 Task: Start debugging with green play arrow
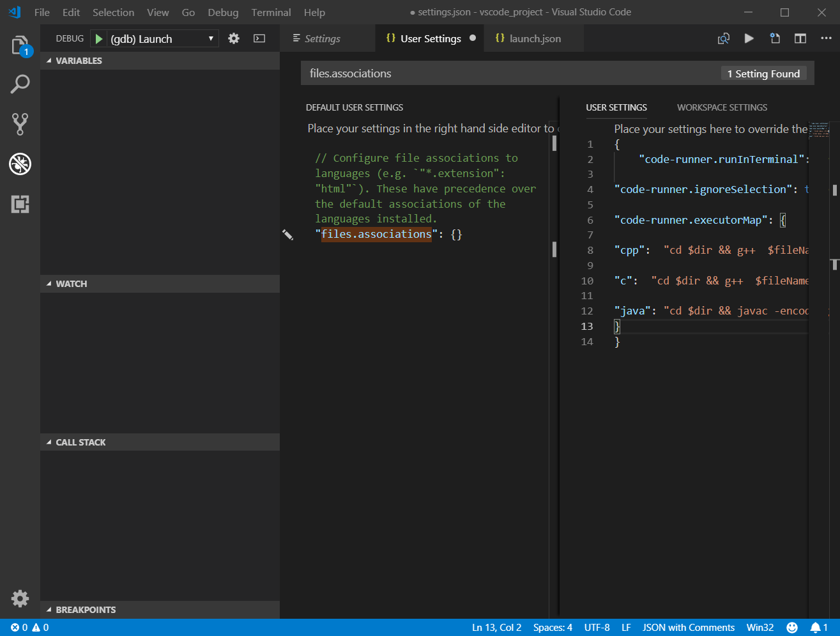(x=99, y=39)
